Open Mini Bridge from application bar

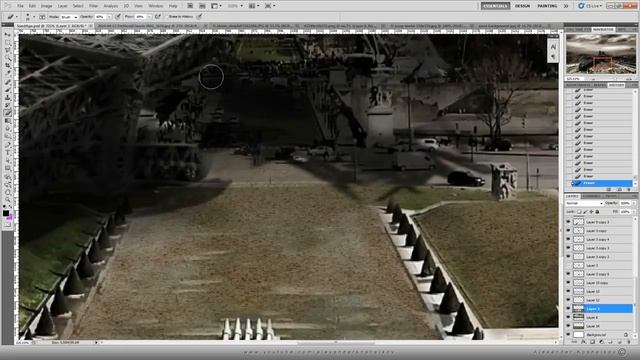point(202,6)
